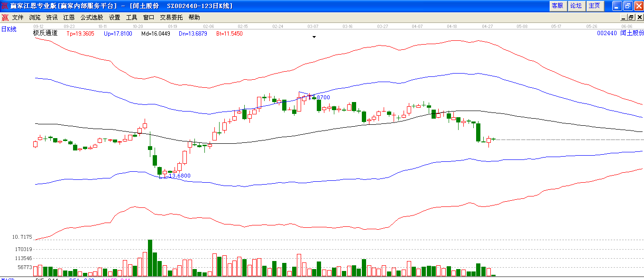Screen dimensions: 644x280
Task: Click the 06-06 date on the time axis
Action: [627, 27]
